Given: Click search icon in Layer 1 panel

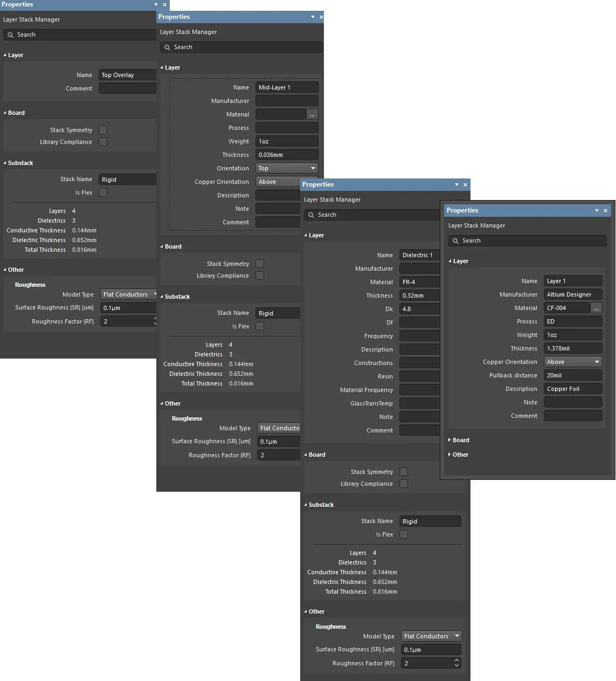Looking at the screenshot, I should (x=456, y=241).
